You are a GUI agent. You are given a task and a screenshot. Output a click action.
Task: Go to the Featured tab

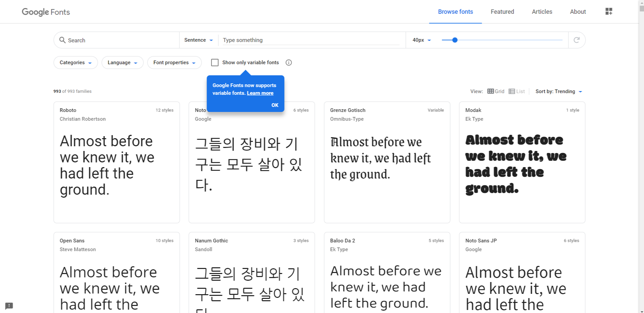(x=502, y=12)
